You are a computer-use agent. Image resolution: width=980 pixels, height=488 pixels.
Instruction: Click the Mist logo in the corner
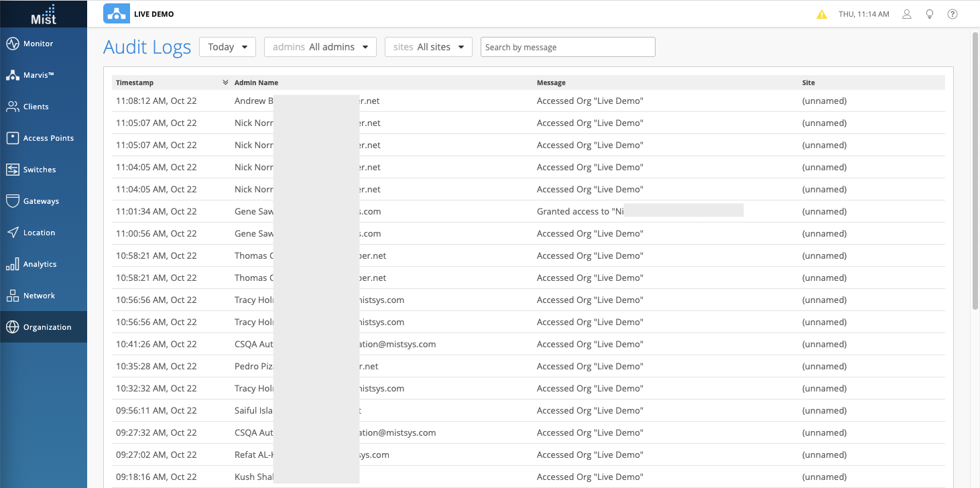[44, 14]
